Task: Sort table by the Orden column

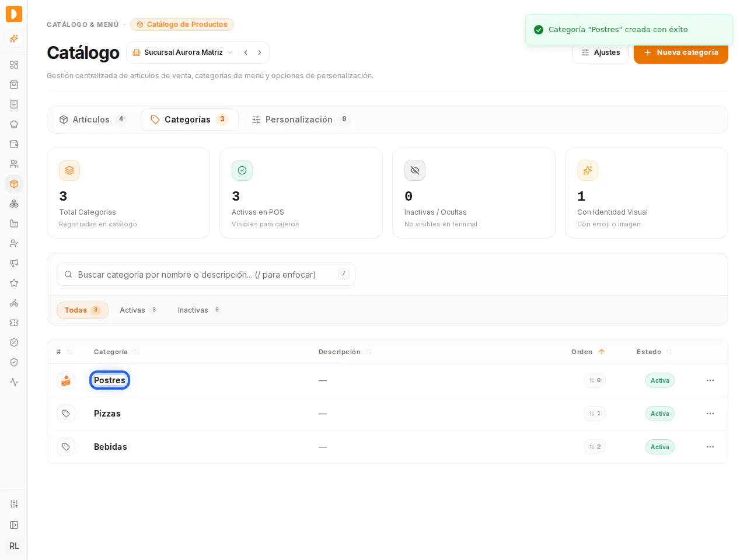Action: 588,352
